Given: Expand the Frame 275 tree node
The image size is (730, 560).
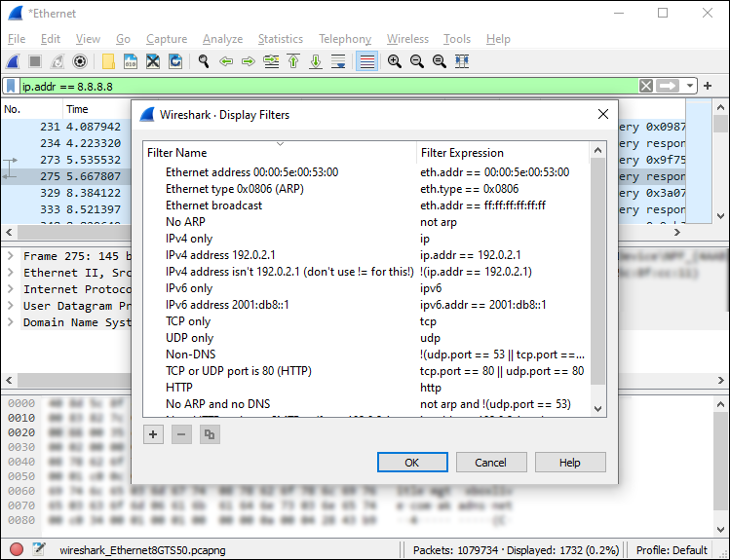Looking at the screenshot, I should click(x=11, y=256).
